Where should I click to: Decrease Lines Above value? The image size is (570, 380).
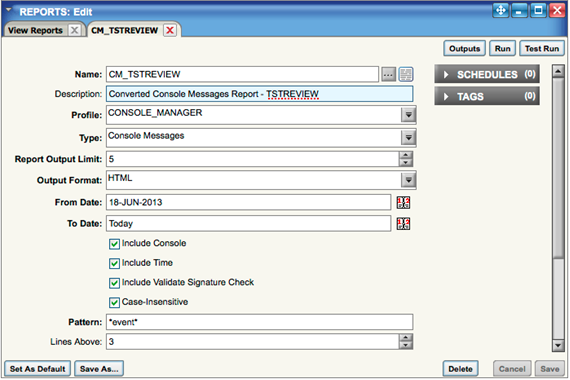point(406,345)
